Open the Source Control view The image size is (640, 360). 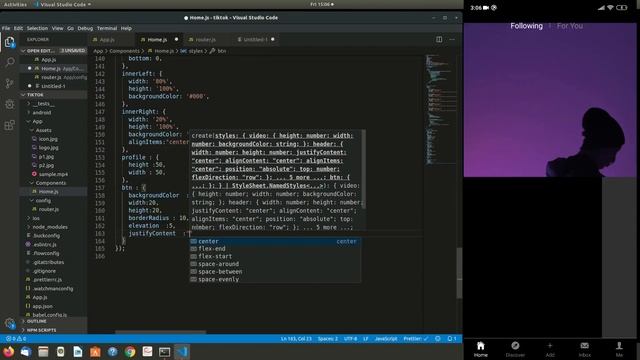pyautogui.click(x=9, y=83)
